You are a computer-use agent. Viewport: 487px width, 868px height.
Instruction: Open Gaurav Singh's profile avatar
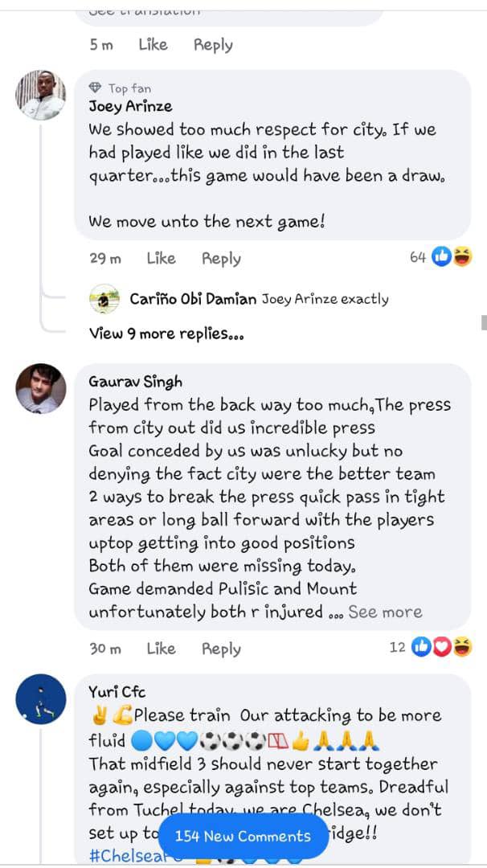pos(40,389)
